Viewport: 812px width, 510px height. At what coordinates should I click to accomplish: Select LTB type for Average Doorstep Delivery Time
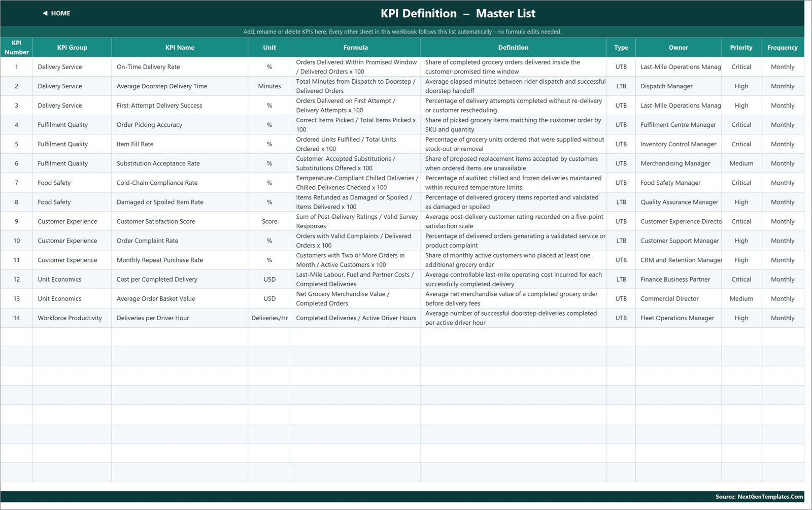click(621, 86)
